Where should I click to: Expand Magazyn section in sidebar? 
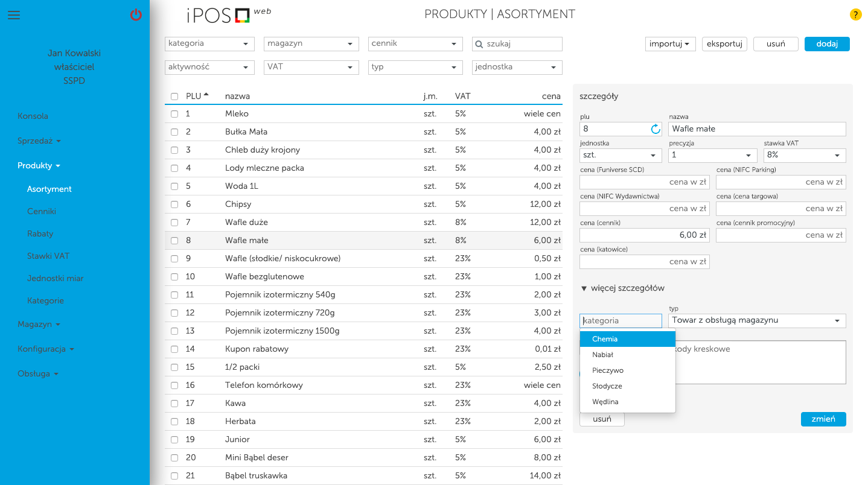click(39, 324)
